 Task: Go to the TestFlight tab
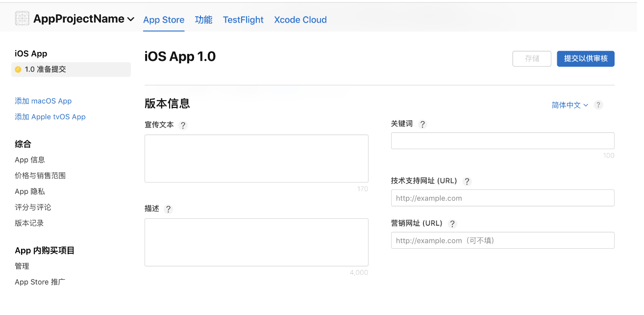[243, 20]
